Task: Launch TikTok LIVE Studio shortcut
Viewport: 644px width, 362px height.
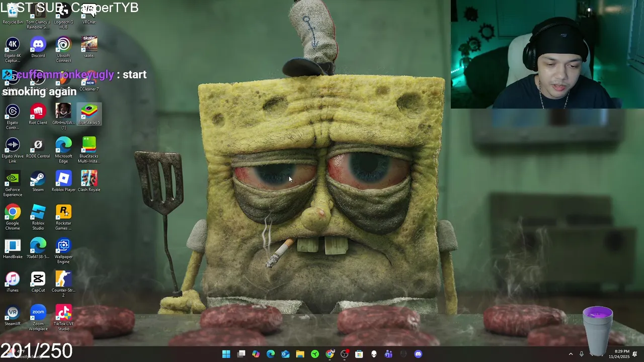Action: pyautogui.click(x=63, y=318)
